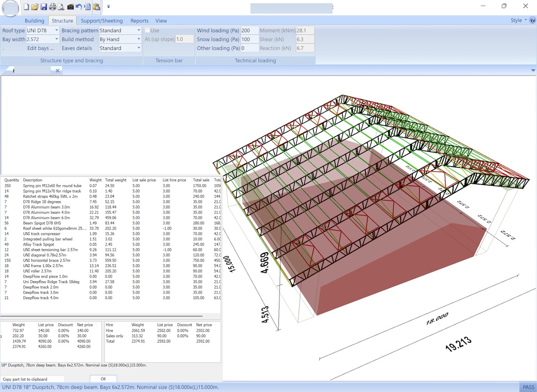
Task: Open the Help question mark icon
Action: tap(533, 20)
